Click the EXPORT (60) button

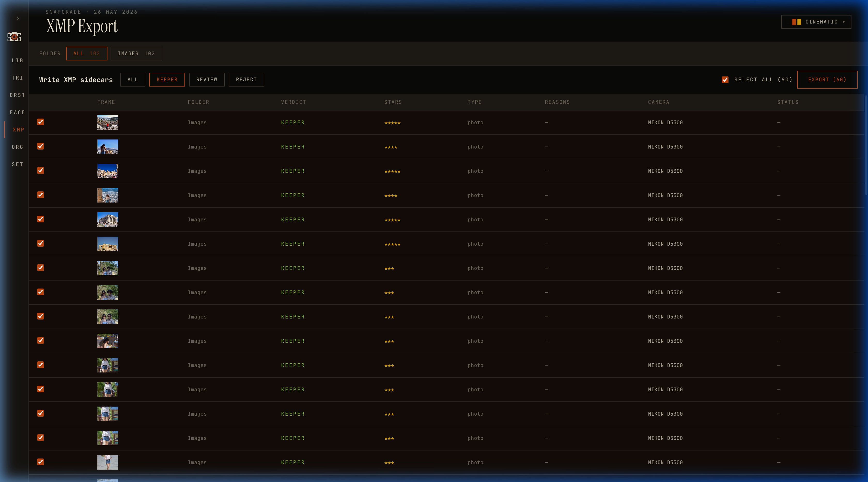[x=827, y=80]
